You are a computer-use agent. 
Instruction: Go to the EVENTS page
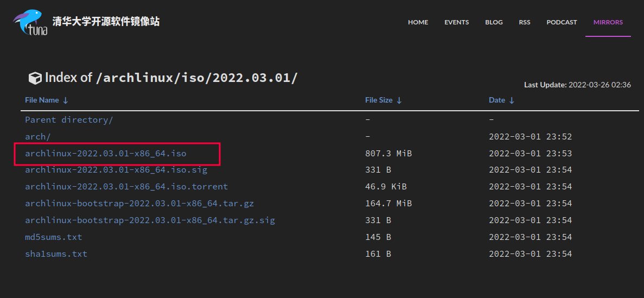click(456, 22)
